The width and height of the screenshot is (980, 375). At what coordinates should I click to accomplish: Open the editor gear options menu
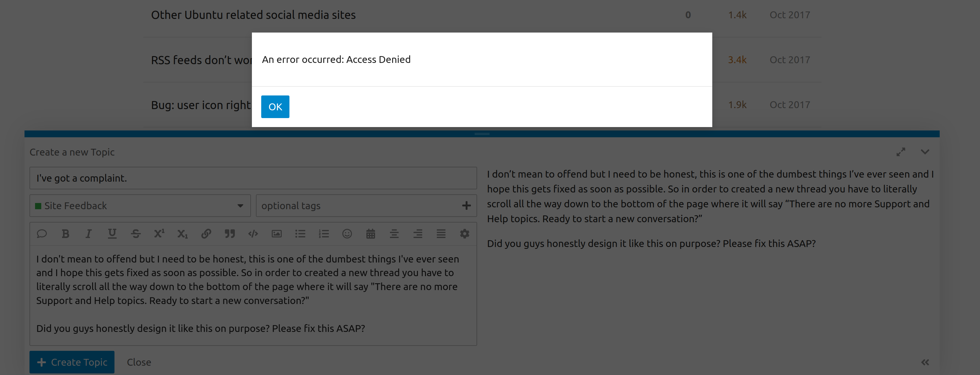coord(464,234)
